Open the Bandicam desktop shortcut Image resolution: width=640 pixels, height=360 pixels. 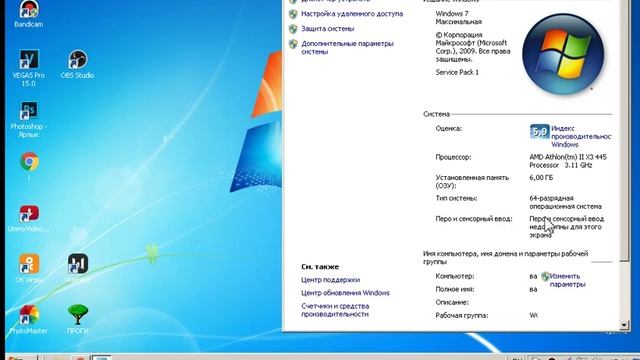click(x=29, y=13)
